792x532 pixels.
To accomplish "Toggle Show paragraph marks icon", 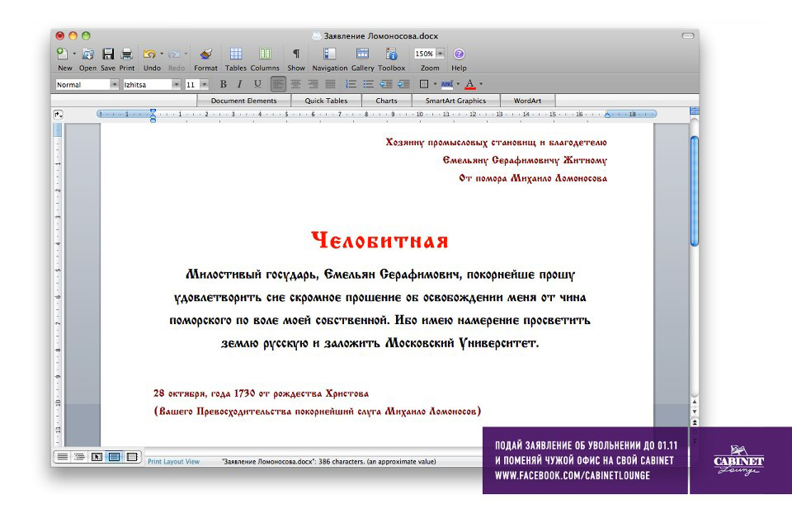I will point(296,54).
